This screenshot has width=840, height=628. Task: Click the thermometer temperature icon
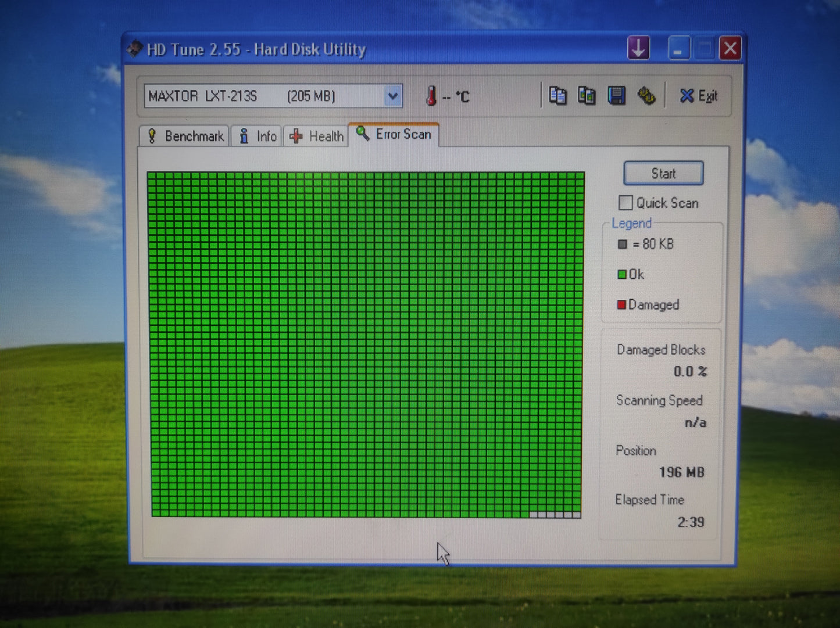click(431, 96)
